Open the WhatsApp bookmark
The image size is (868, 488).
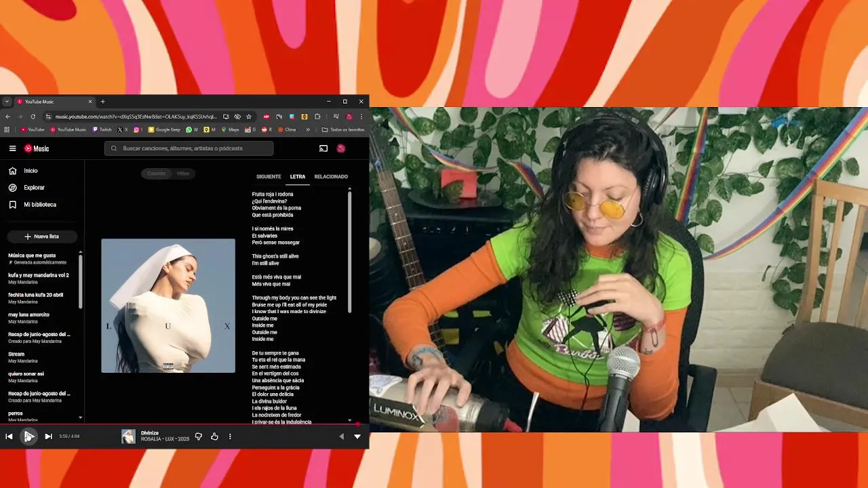tap(192, 129)
